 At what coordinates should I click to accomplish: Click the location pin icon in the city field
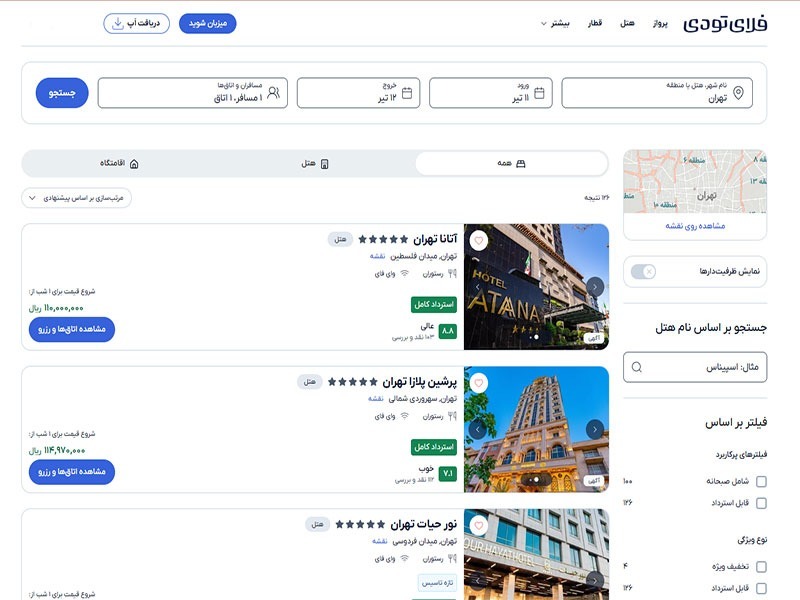(x=738, y=93)
